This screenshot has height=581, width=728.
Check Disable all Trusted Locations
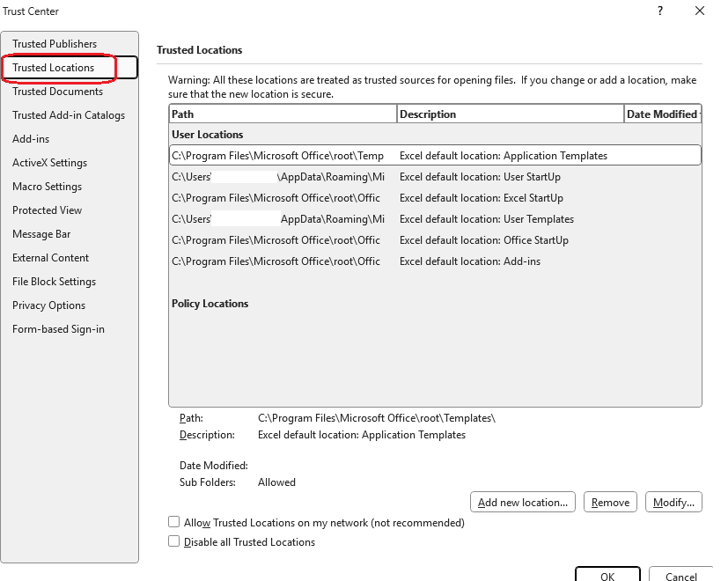click(x=173, y=542)
